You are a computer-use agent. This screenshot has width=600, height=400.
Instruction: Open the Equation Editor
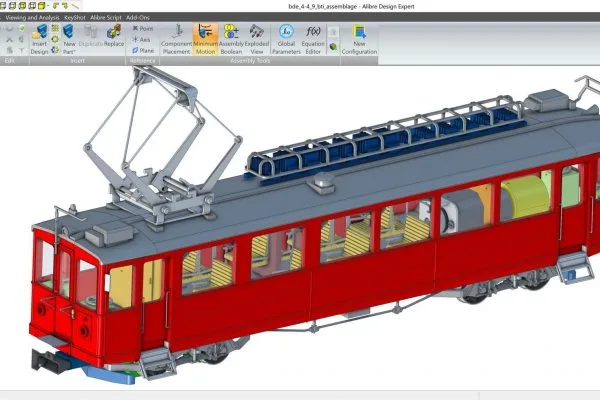click(313, 39)
